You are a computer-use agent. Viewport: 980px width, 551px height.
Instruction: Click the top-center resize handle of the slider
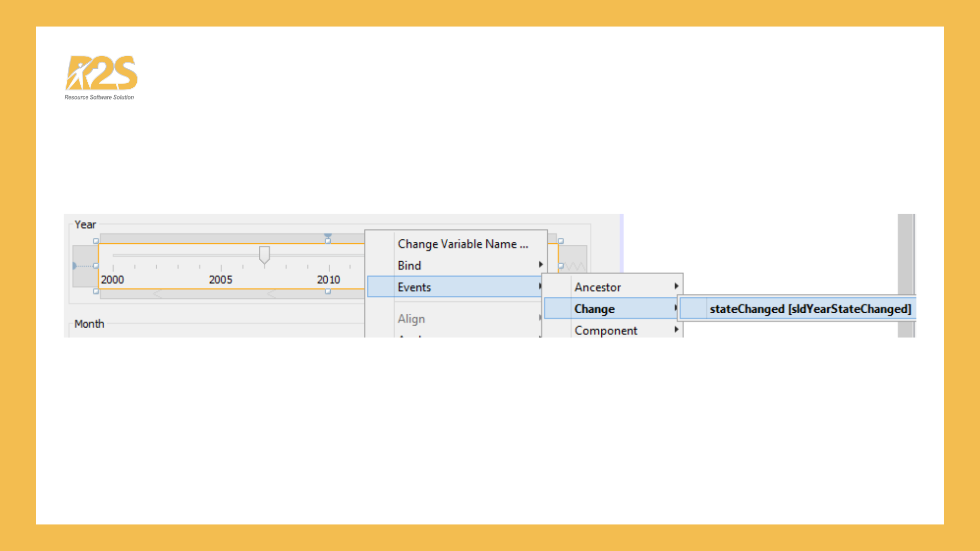click(328, 240)
